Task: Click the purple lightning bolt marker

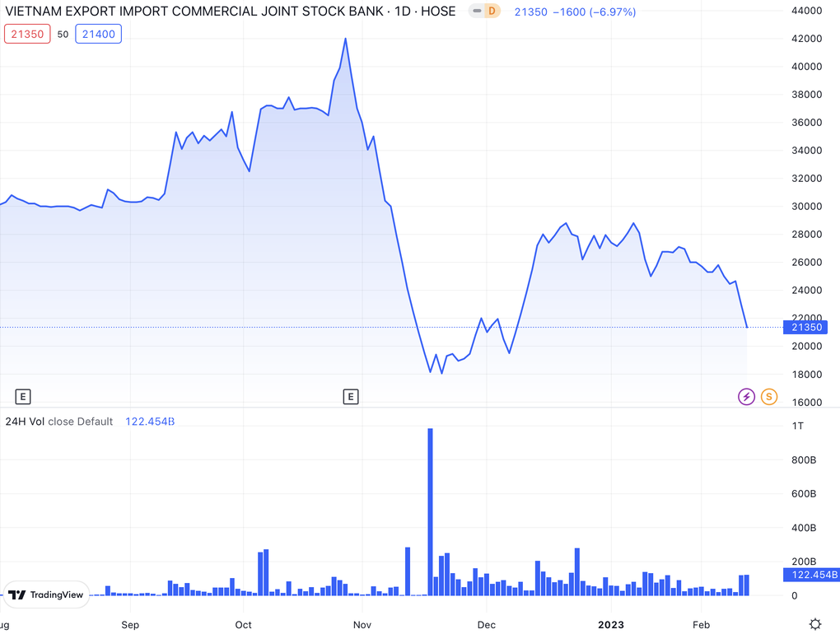Action: coord(746,397)
